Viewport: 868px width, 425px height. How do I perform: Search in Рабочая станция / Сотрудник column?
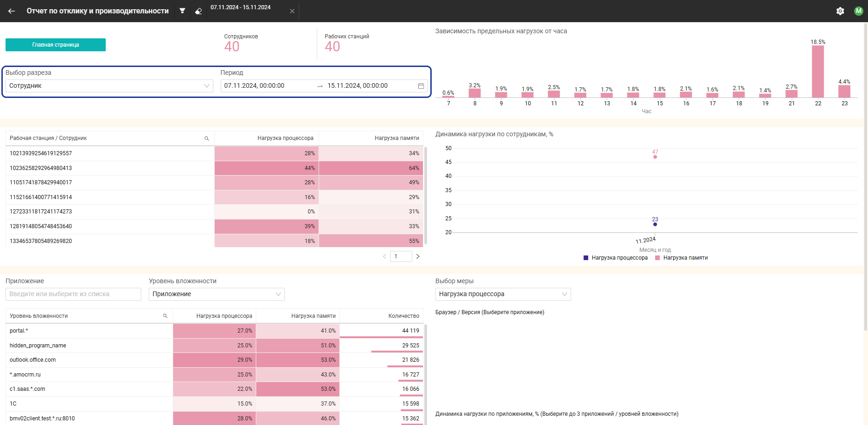tap(207, 139)
